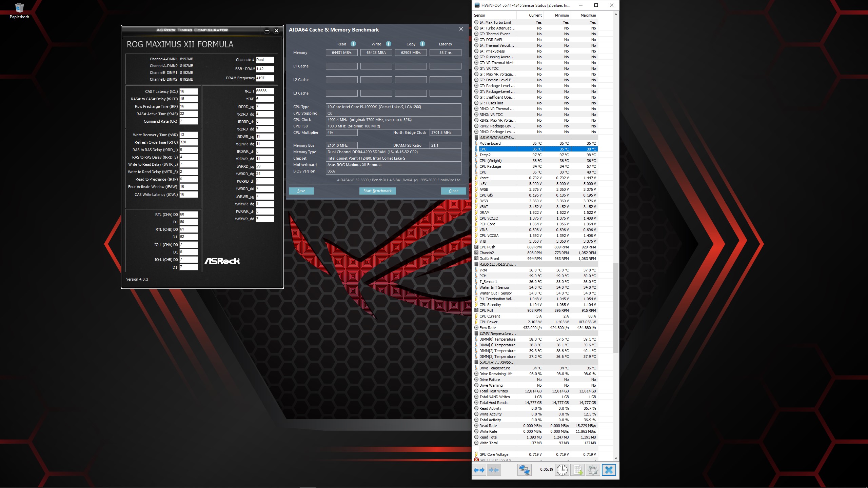Click the Save button in AIDA64 benchmark
The height and width of the screenshot is (488, 868).
click(x=301, y=191)
